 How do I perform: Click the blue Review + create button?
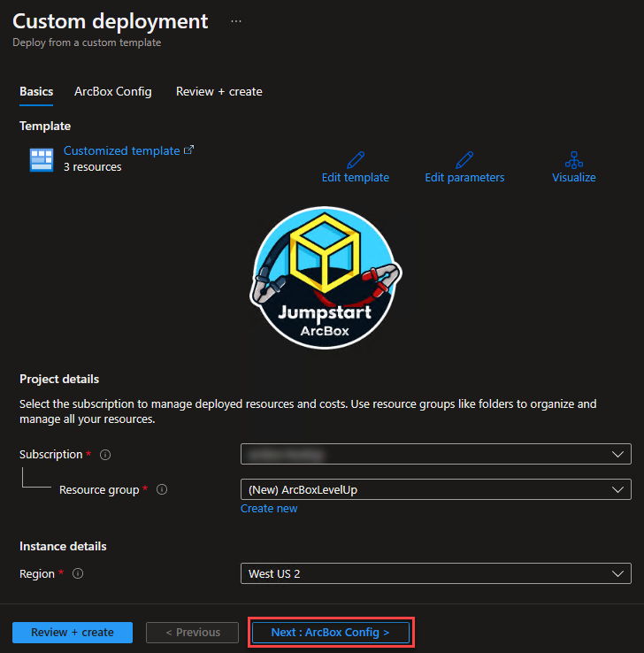click(x=73, y=632)
